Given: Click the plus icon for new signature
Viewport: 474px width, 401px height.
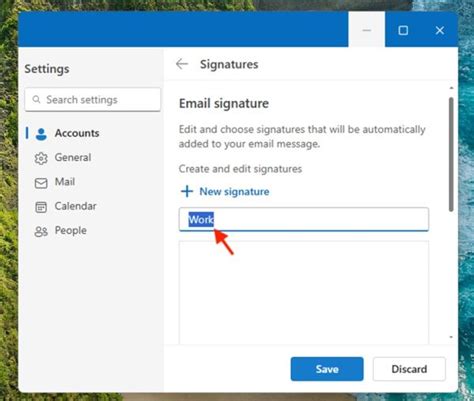Looking at the screenshot, I should (x=187, y=191).
